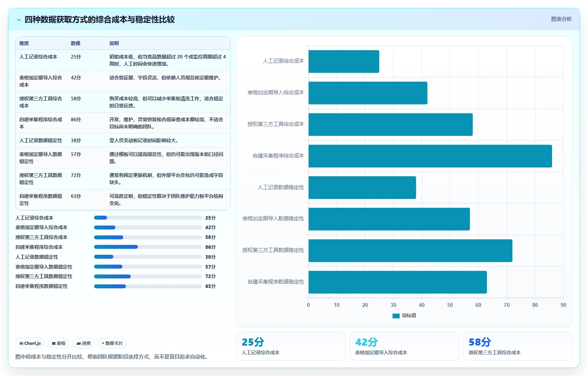Toggle the 指标值 legend color box
The image size is (588, 376).
tap(396, 316)
